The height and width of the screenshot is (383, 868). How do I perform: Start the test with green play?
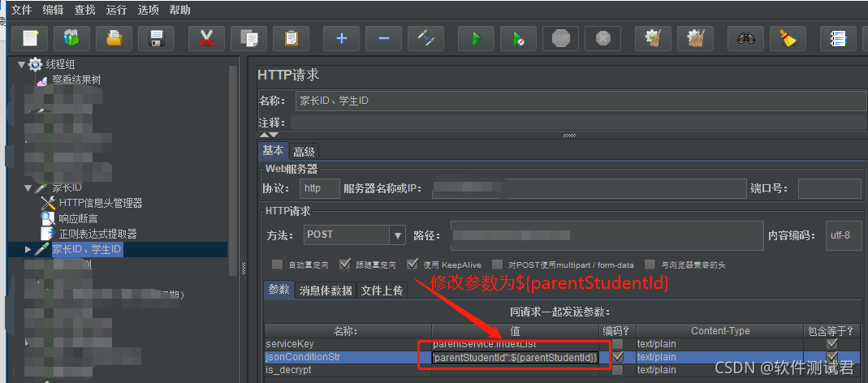coord(476,39)
